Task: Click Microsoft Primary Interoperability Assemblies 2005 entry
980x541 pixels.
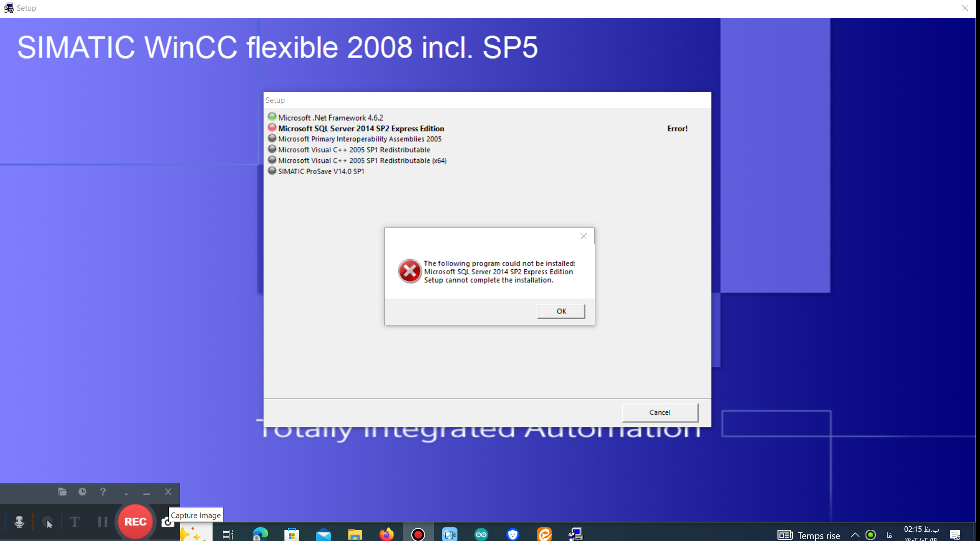Action: pyautogui.click(x=360, y=139)
